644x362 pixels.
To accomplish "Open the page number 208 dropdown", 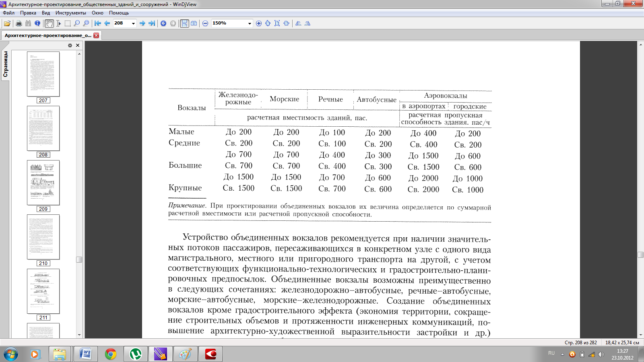I will coord(133,23).
